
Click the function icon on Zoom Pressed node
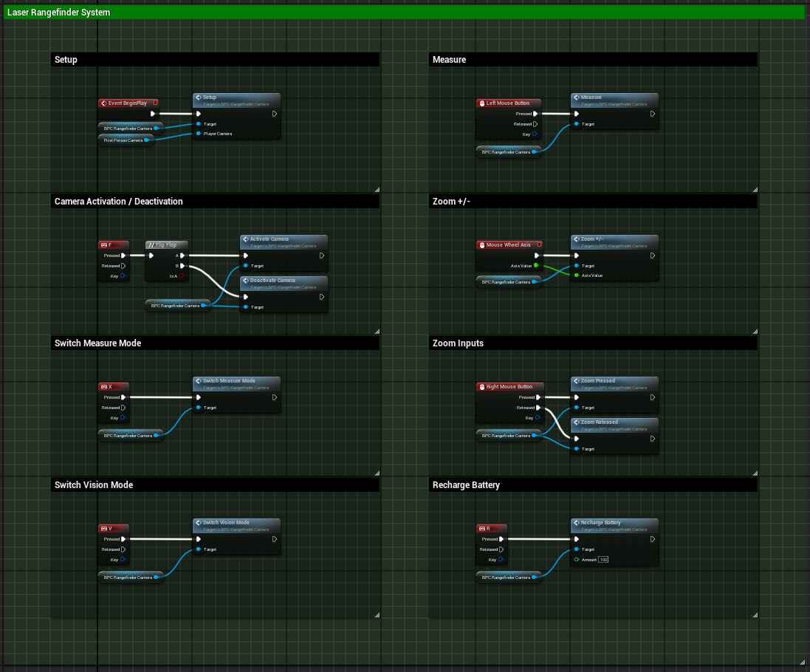(577, 381)
